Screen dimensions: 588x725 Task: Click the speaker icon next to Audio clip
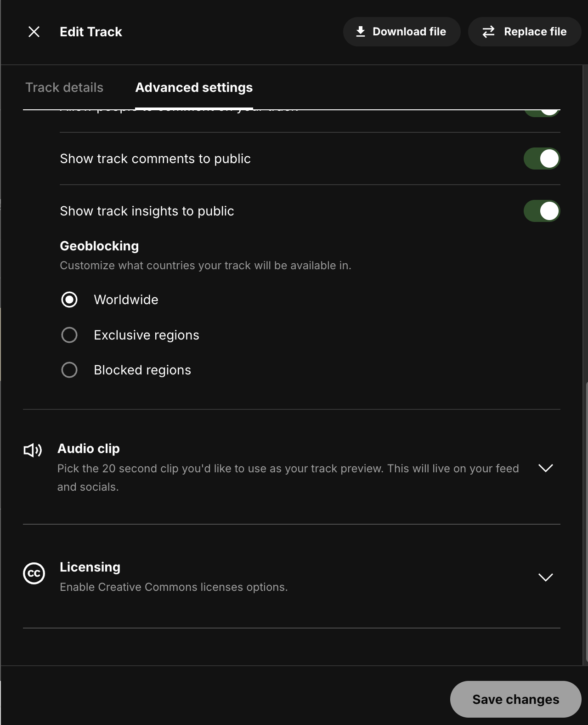[x=33, y=449]
